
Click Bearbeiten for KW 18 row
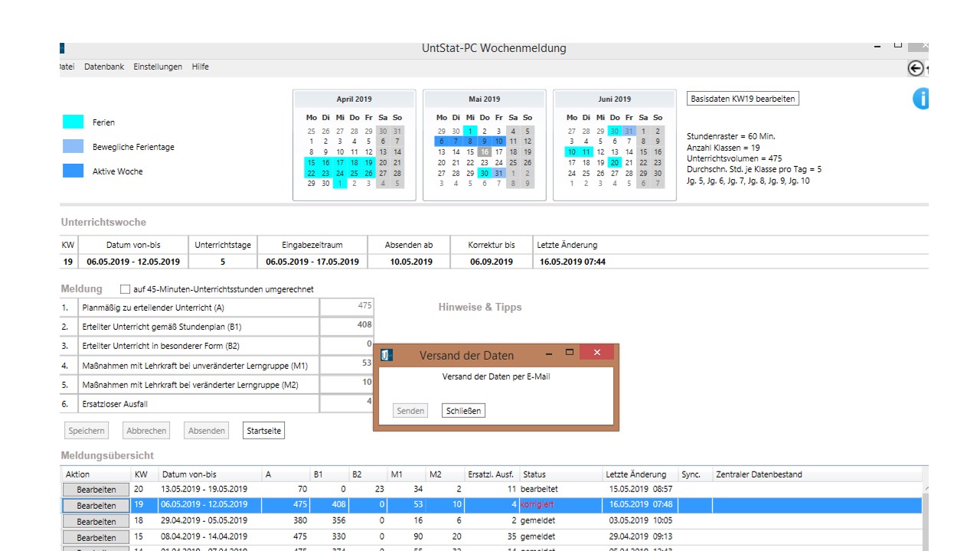[96, 522]
